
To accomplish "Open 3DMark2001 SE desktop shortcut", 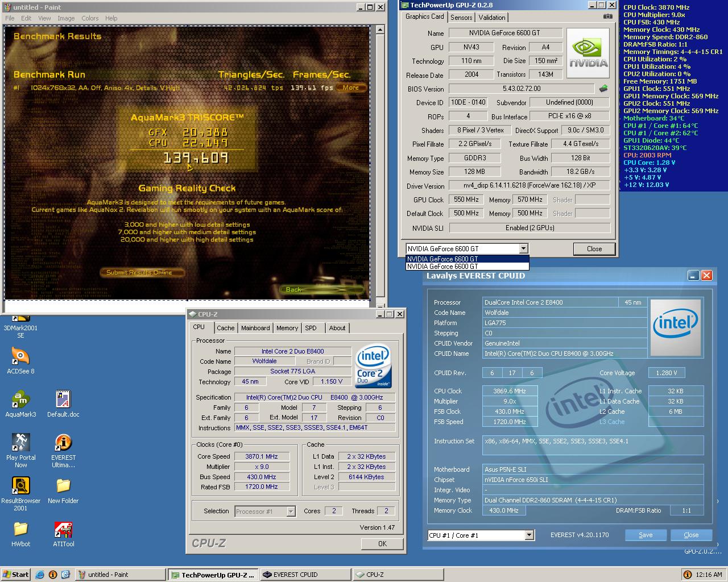I will click(20, 326).
